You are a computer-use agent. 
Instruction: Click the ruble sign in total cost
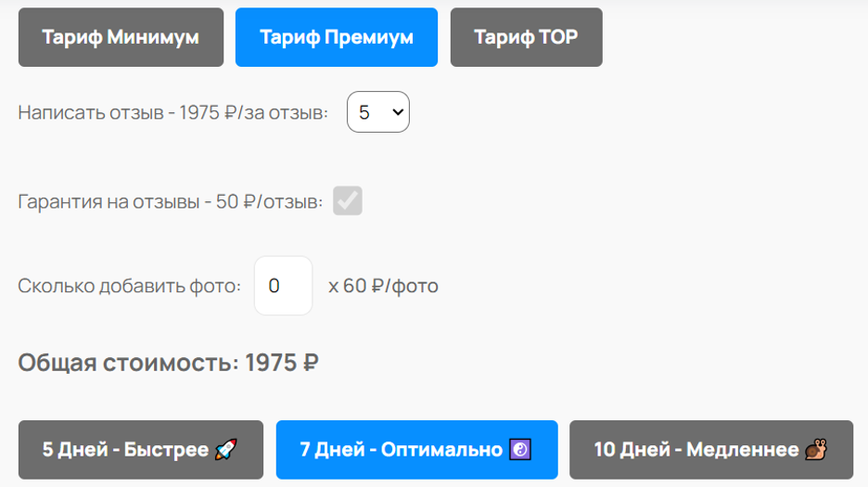point(311,364)
